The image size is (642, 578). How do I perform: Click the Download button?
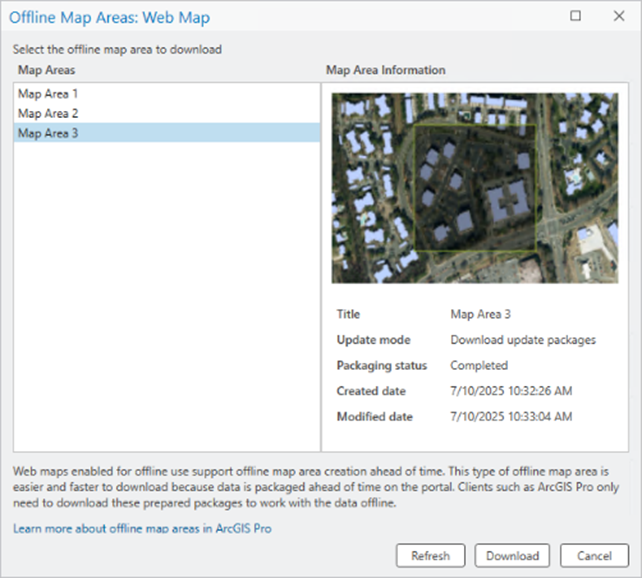[512, 555]
